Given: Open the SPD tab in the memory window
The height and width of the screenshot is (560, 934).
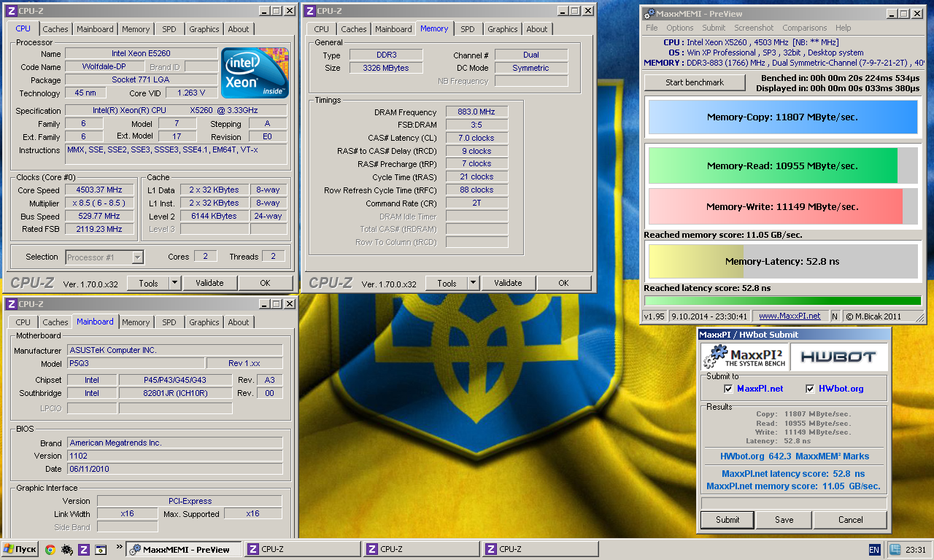Looking at the screenshot, I should 468,29.
